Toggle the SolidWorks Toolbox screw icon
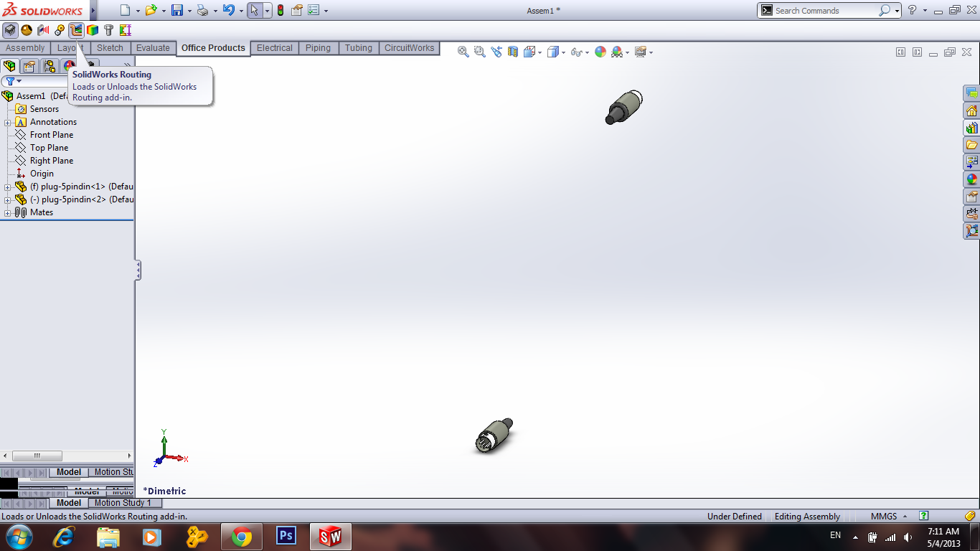This screenshot has height=551, width=980. 109,30
